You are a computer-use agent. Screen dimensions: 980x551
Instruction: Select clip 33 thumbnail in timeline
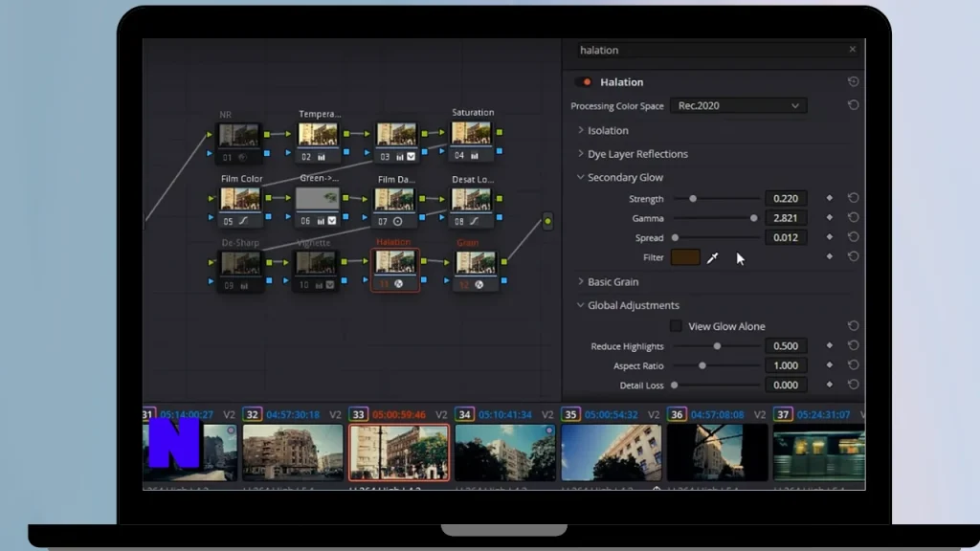(399, 452)
